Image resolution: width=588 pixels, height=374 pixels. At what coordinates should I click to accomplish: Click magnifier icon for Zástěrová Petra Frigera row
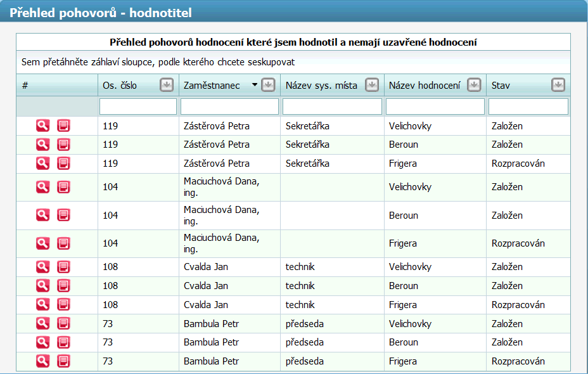click(x=42, y=163)
